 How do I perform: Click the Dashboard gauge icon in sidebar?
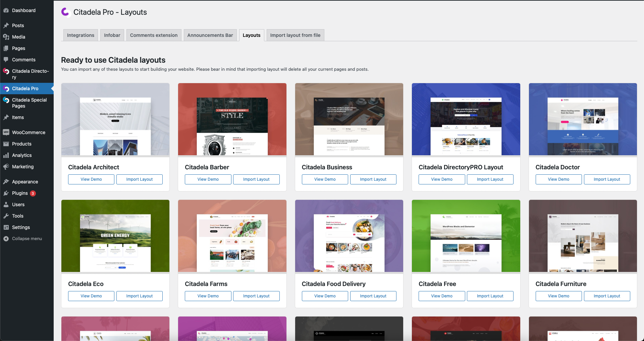[x=6, y=10]
